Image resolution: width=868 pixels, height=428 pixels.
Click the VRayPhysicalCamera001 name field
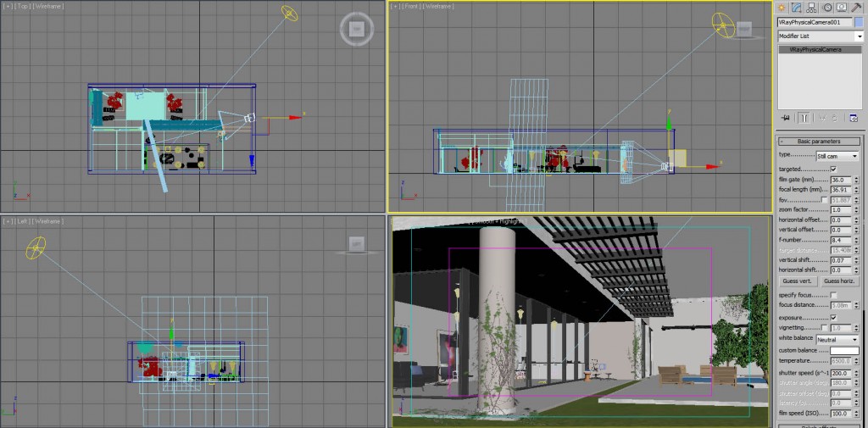[x=815, y=22]
